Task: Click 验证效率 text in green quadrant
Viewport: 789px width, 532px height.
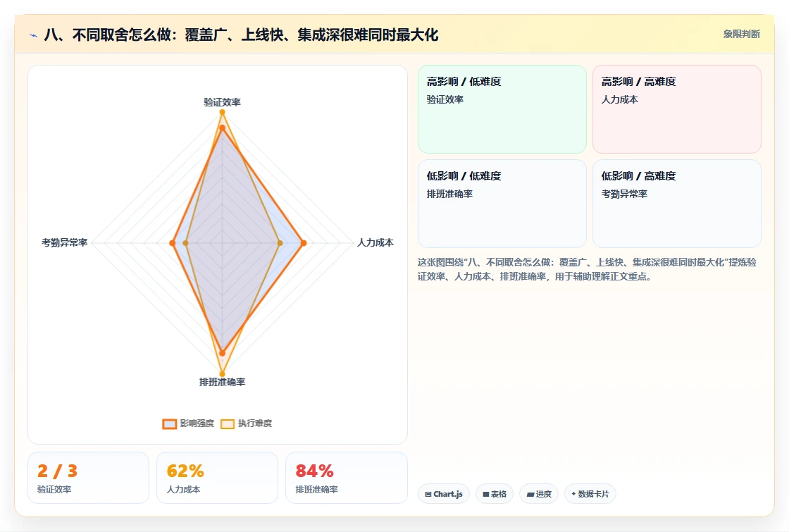Action: (445, 99)
